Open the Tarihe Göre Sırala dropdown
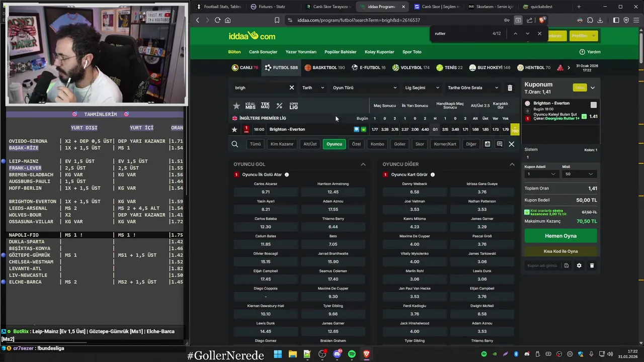The height and width of the screenshot is (362, 644). coord(473,87)
